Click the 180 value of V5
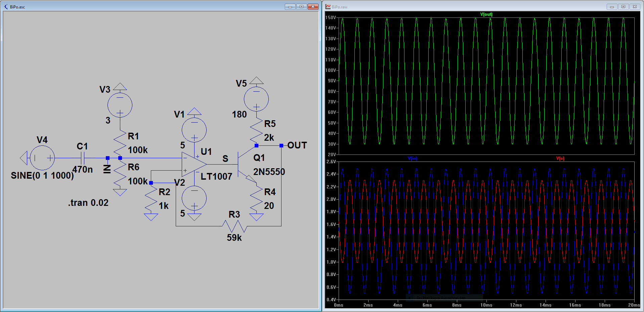The width and height of the screenshot is (644, 312). (239, 115)
